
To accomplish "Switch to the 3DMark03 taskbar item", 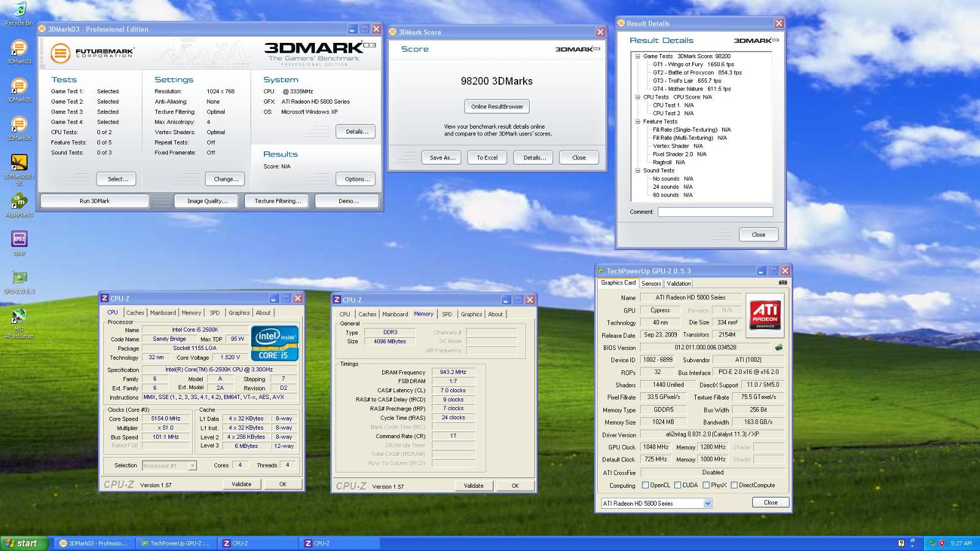I will [94, 543].
